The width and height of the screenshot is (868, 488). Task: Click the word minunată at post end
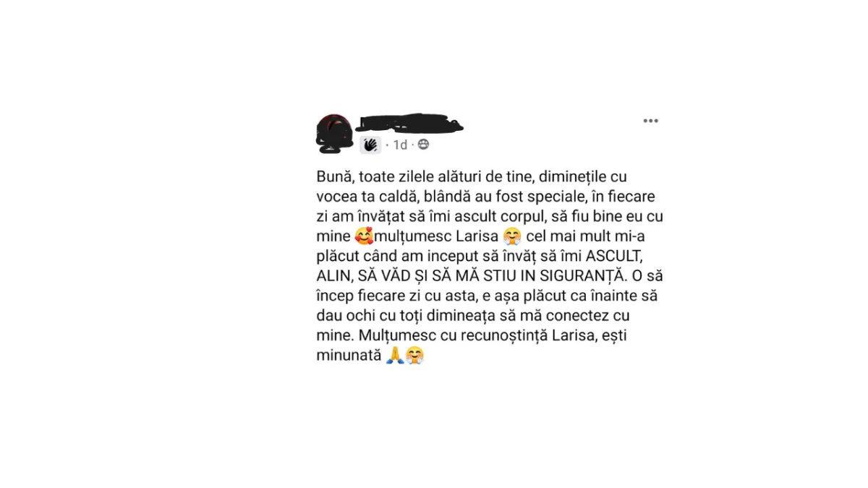349,356
